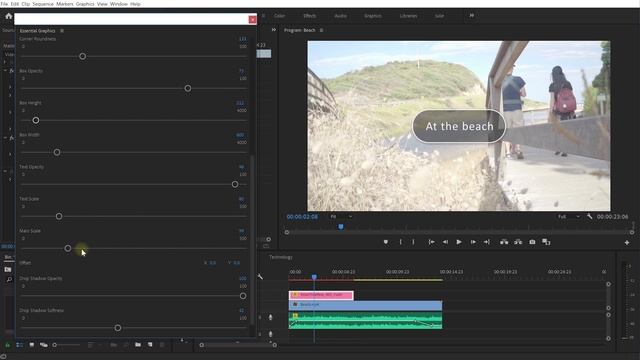Click the Box Height slider handle
640x360 pixels.
point(36,120)
